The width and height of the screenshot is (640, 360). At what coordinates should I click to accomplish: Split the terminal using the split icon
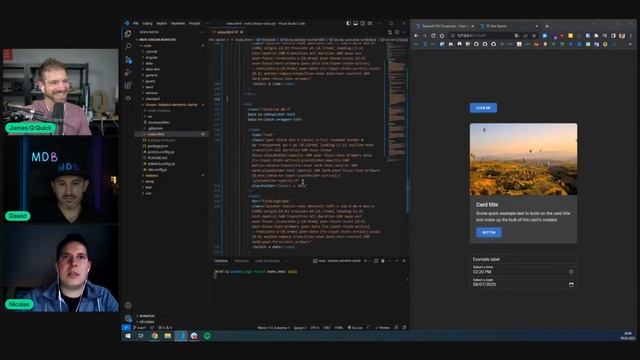tap(376, 261)
